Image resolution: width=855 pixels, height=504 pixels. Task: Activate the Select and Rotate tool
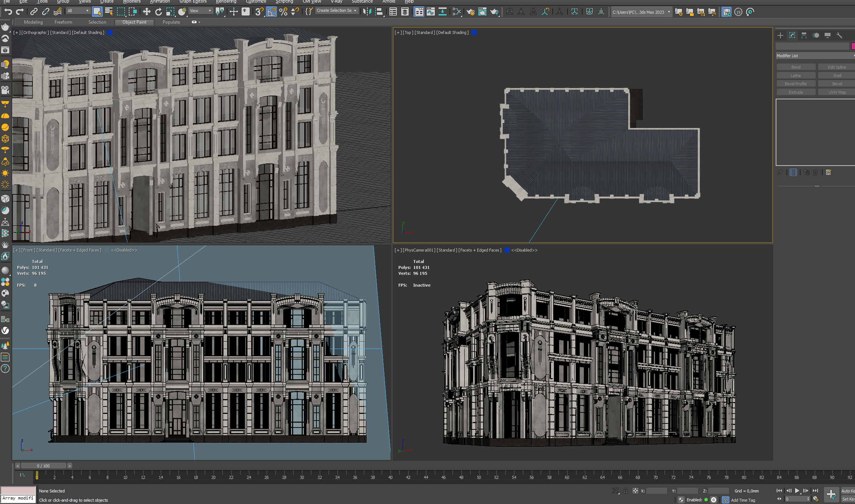[158, 12]
